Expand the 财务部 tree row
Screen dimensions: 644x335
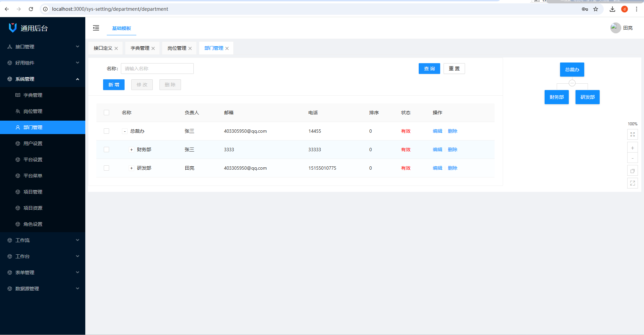coord(131,150)
